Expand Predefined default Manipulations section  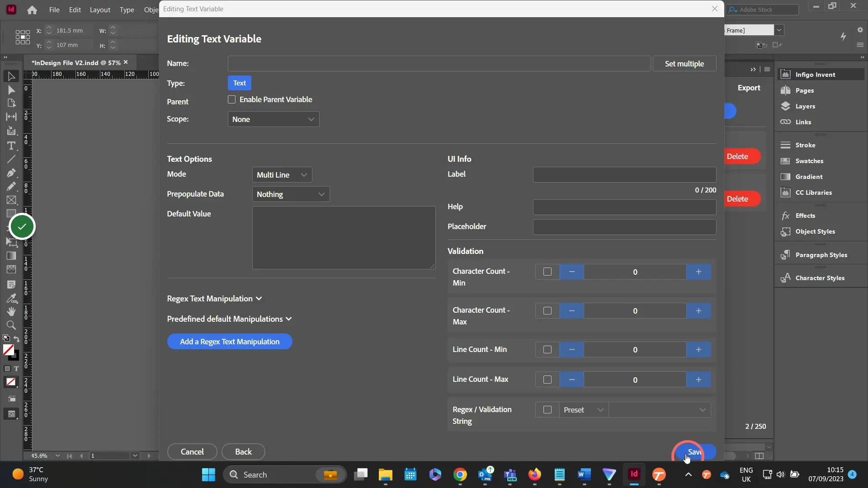229,319
